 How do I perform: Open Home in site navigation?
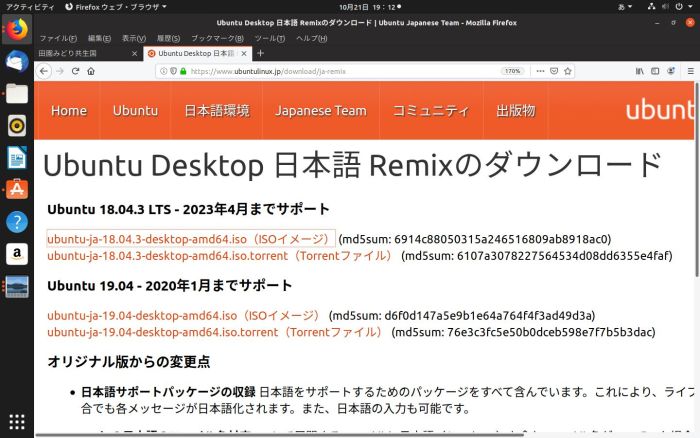pyautogui.click(x=69, y=111)
